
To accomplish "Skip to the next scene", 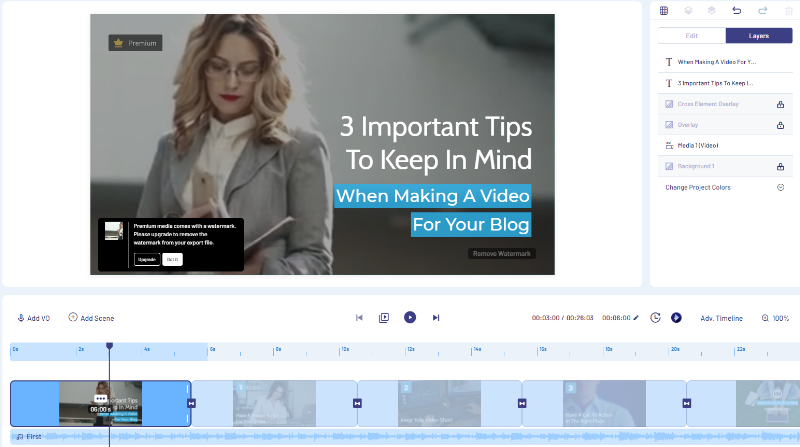I will [x=436, y=317].
